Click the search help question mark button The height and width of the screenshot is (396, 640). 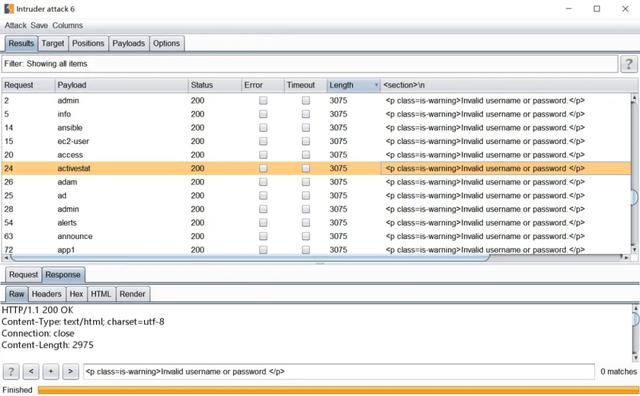click(11, 372)
